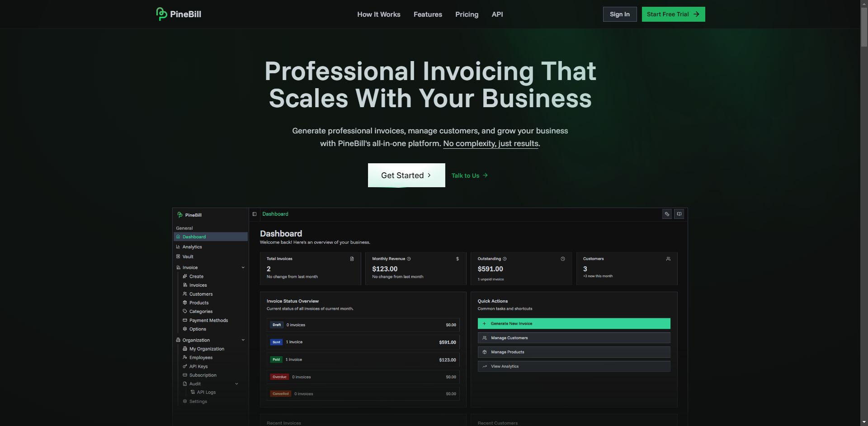
Task: Click the PineBill logo in header
Action: 179,14
